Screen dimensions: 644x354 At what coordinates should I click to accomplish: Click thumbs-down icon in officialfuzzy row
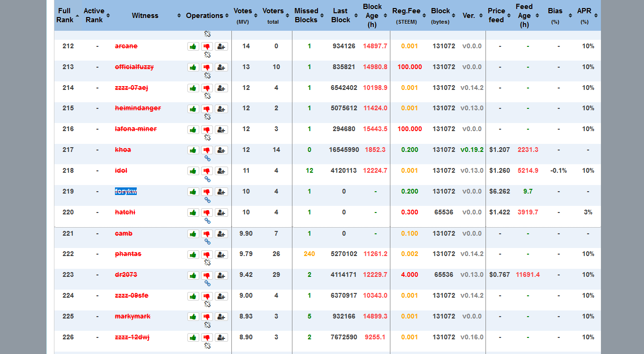coord(207,67)
